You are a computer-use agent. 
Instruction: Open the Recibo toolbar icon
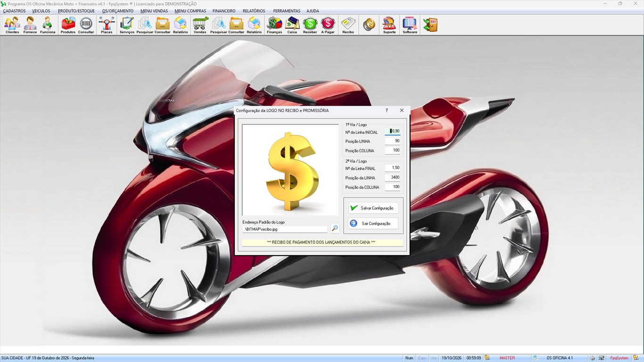[x=348, y=25]
